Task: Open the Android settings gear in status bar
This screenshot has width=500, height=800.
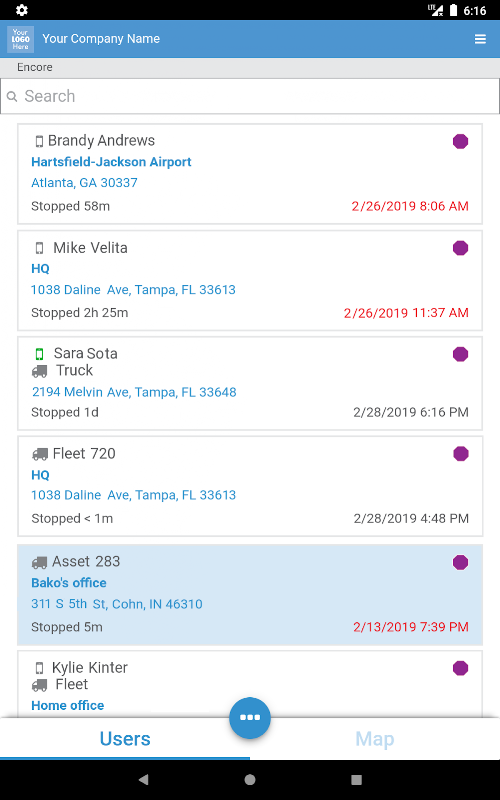Action: tap(22, 10)
